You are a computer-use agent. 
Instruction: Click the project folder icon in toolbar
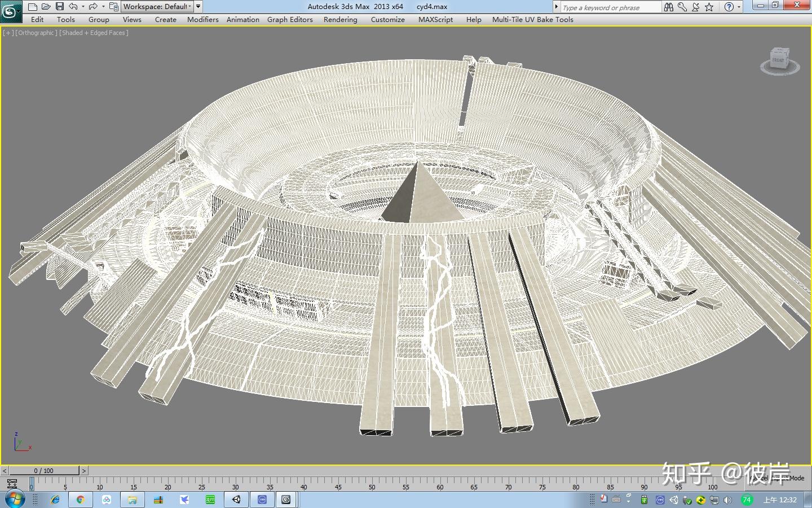[113, 7]
